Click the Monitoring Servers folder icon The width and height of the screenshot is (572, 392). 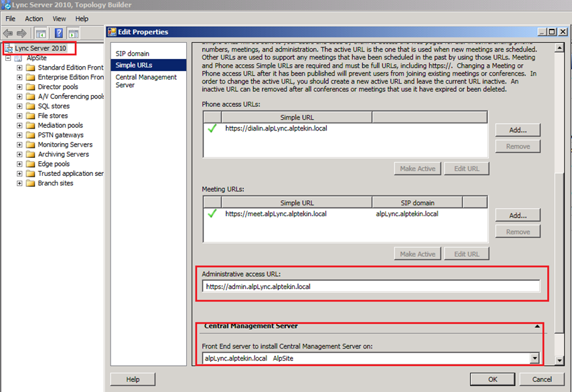31,144
